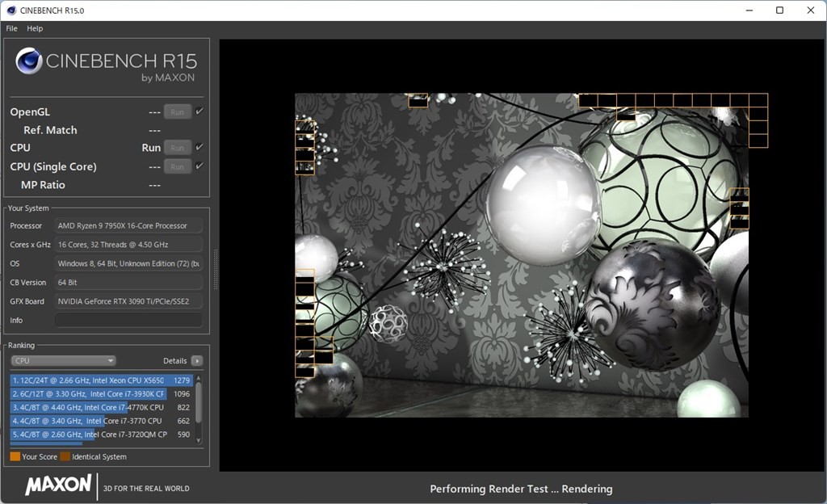The width and height of the screenshot is (827, 504).
Task: Click the MAXON logo at bottom left
Action: (x=58, y=485)
